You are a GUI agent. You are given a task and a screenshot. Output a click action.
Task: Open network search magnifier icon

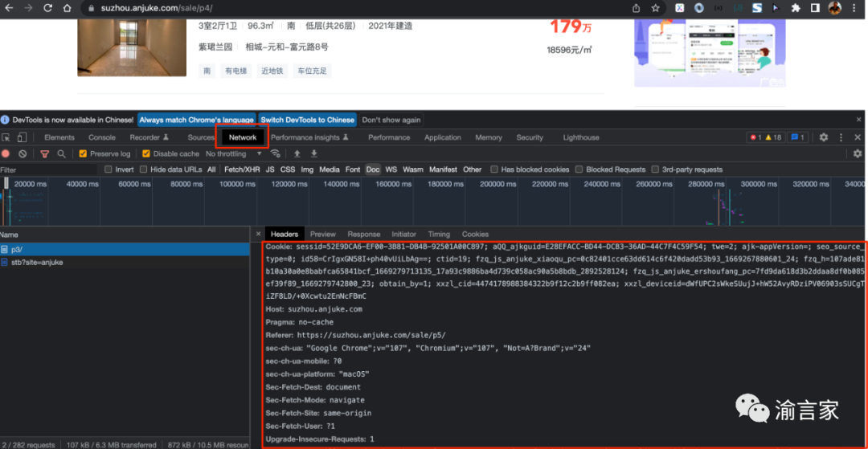(x=61, y=153)
